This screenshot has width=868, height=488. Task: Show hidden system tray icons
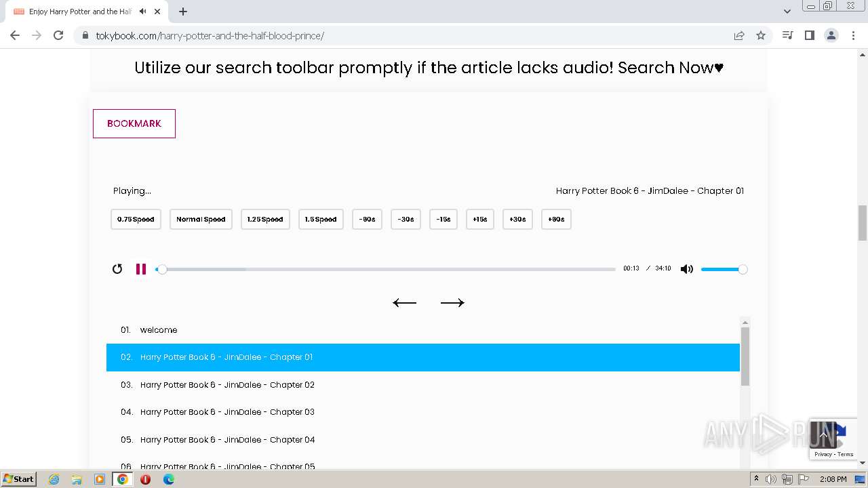(x=756, y=479)
